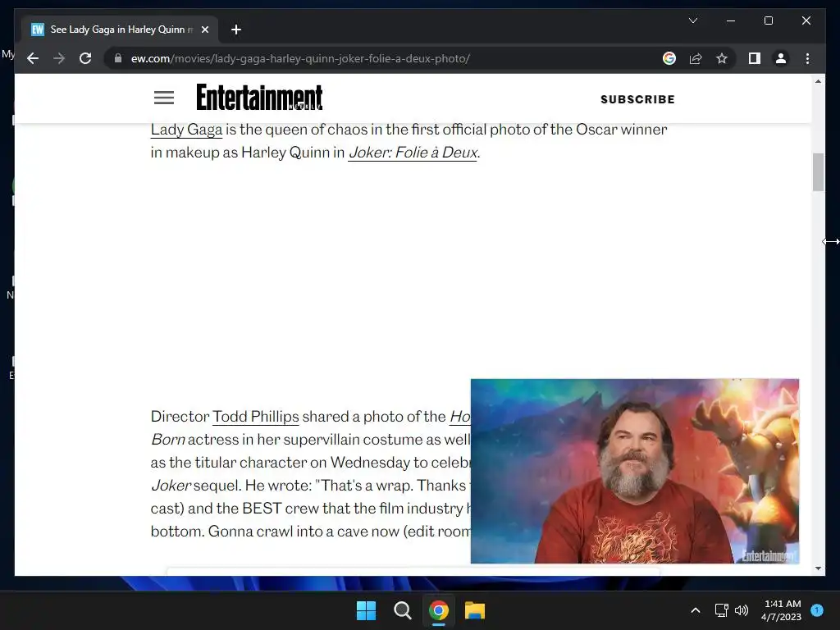This screenshot has height=630, width=840.
Task: Open the Windows Start menu
Action: click(x=367, y=610)
